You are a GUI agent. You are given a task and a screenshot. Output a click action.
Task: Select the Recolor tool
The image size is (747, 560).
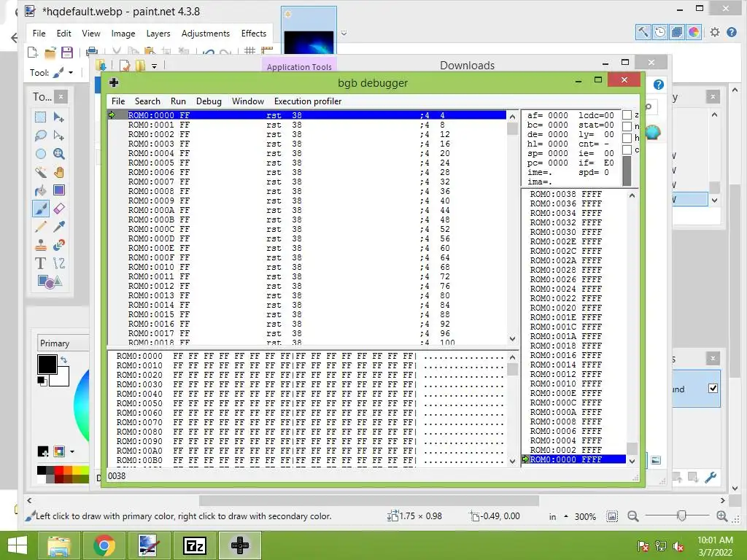[x=59, y=245]
